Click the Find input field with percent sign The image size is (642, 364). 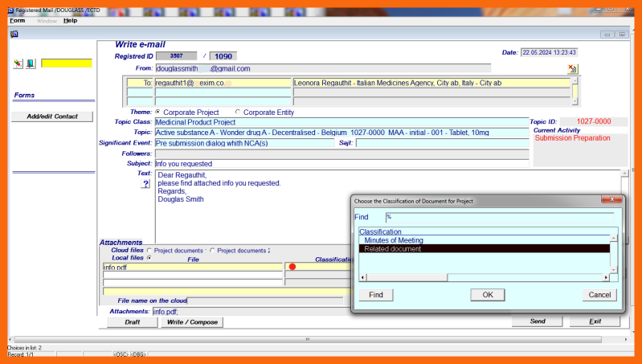498,217
